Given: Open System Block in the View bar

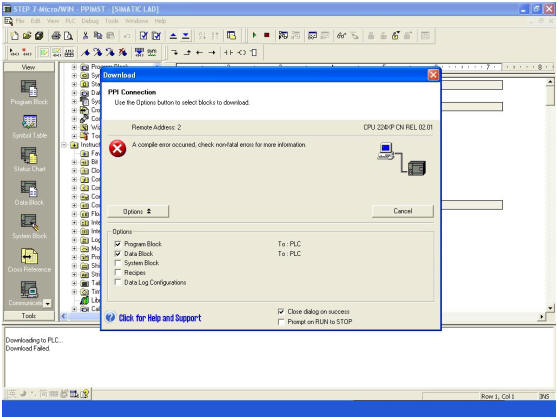Looking at the screenshot, I should pyautogui.click(x=29, y=226).
